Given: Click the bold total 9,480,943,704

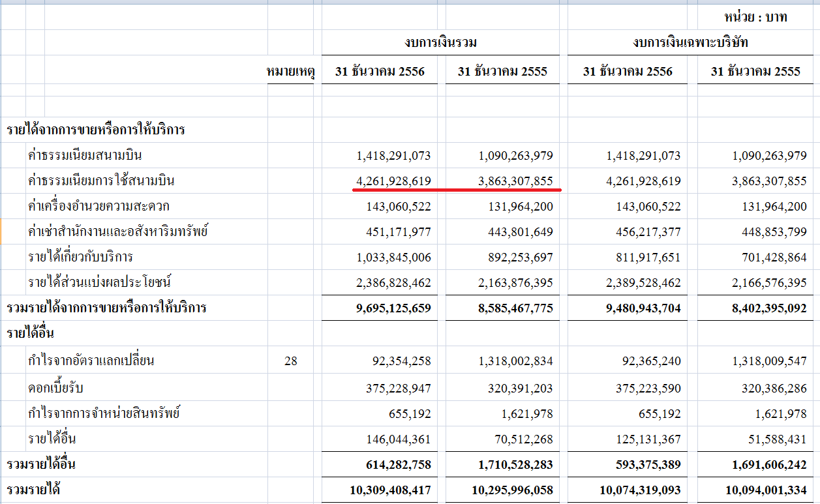Looking at the screenshot, I should click(x=643, y=308).
